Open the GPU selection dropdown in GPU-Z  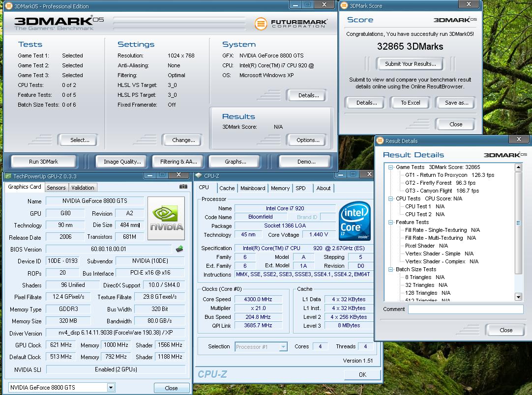(111, 388)
